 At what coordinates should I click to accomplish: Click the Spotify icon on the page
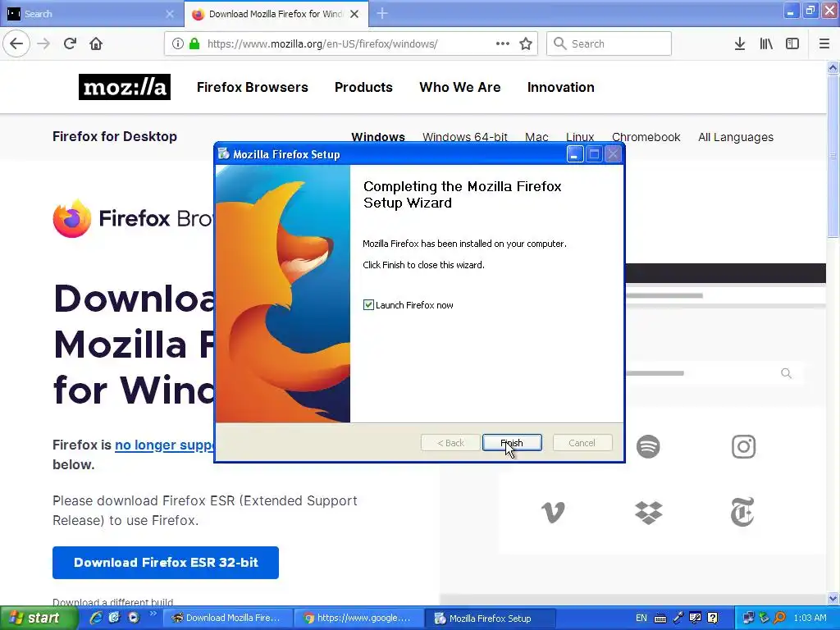(648, 446)
